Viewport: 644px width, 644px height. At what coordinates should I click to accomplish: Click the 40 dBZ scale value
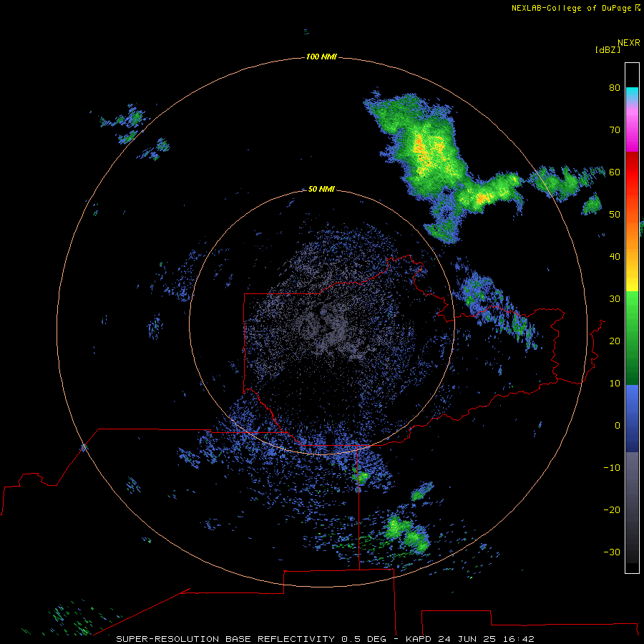pyautogui.click(x=615, y=257)
